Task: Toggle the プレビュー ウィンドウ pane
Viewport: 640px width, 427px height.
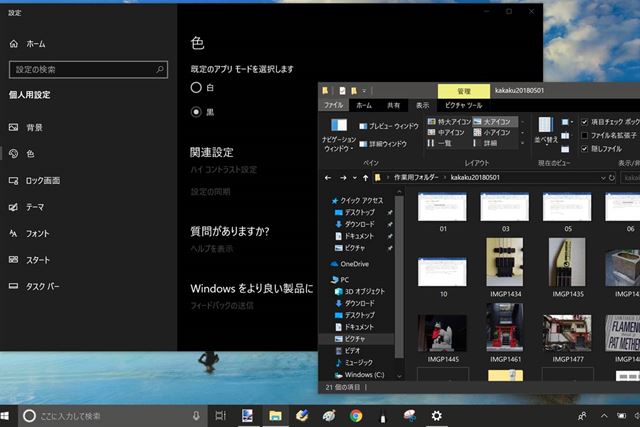Action: pyautogui.click(x=389, y=126)
